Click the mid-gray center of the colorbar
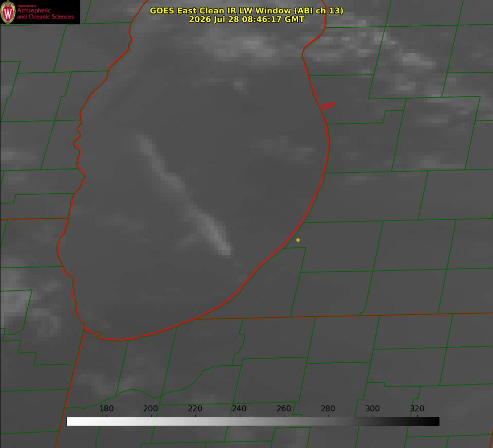This screenshot has height=448, width=493. (253, 422)
